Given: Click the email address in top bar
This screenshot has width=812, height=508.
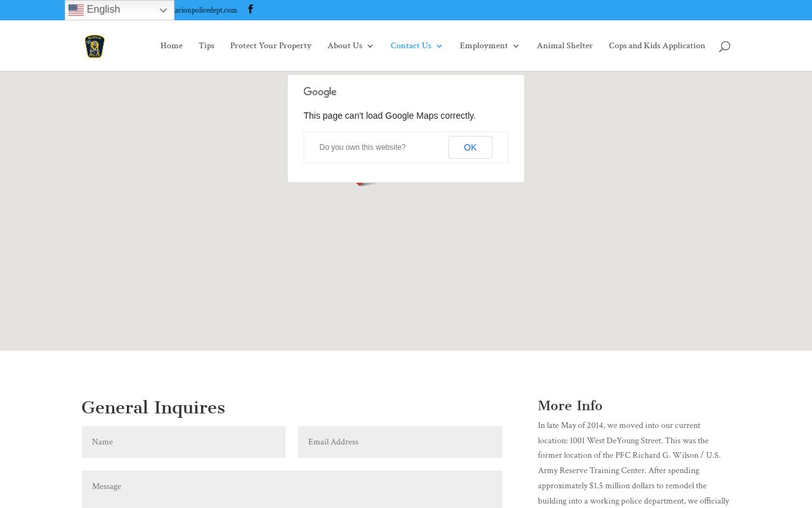Looking at the screenshot, I should pos(206,10).
